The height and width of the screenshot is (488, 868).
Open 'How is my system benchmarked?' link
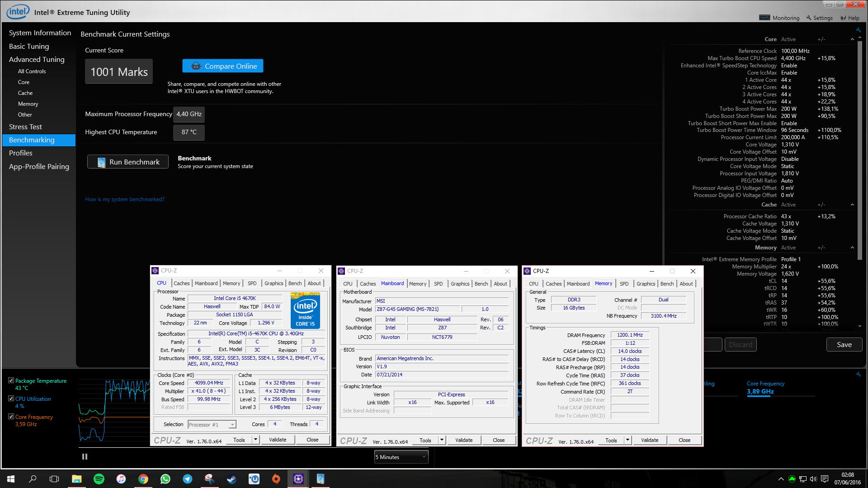pos(125,199)
